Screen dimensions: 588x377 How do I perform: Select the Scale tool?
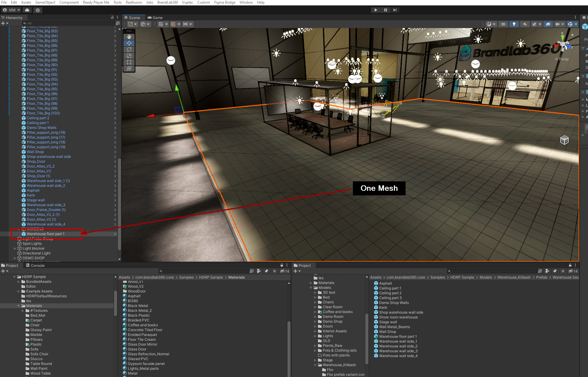(129, 56)
